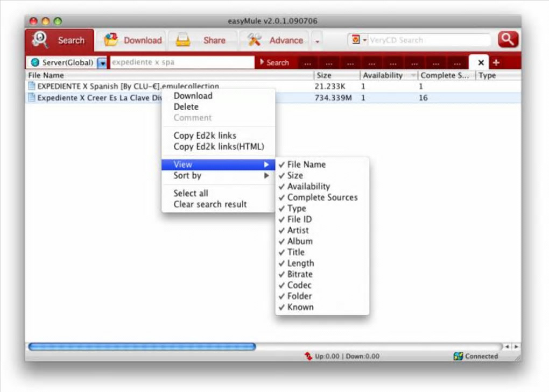Toggle Type column in View submenu
Image resolution: width=549 pixels, height=392 pixels.
tap(322, 209)
